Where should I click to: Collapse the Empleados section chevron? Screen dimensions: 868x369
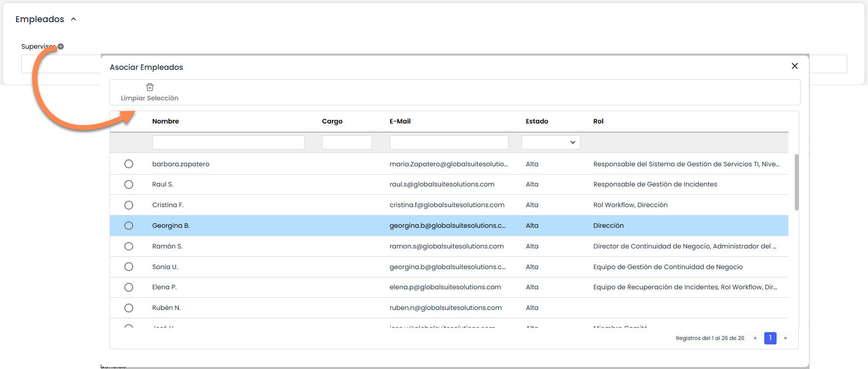point(74,19)
